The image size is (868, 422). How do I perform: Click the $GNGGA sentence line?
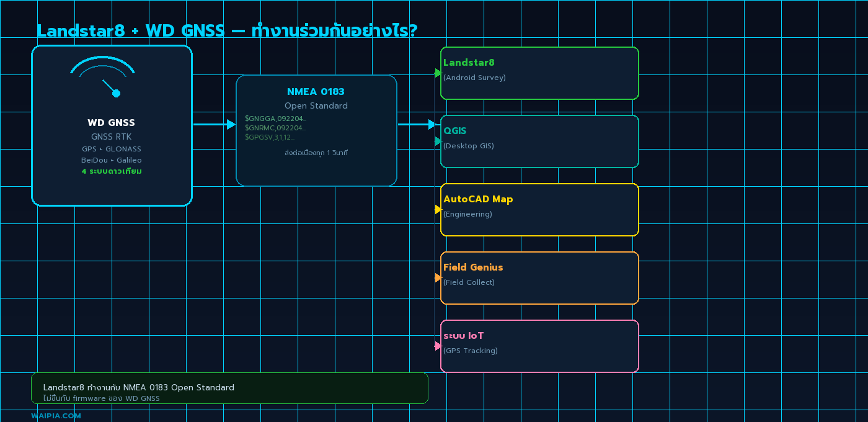tap(275, 119)
